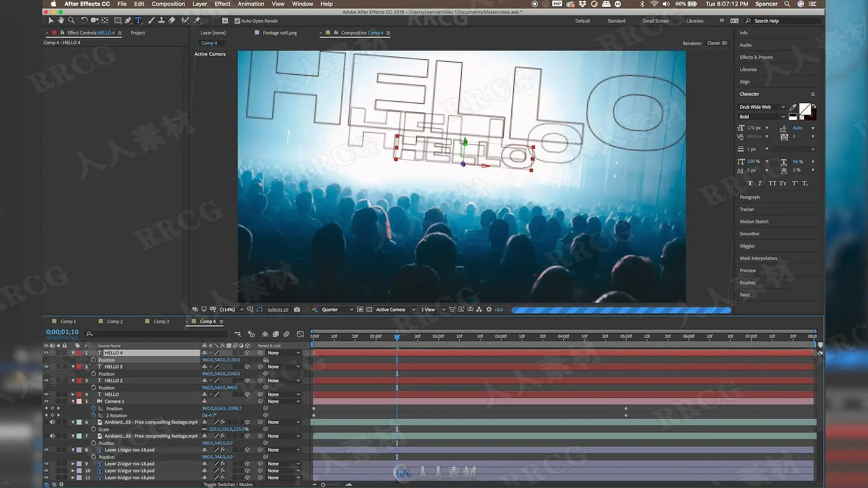Select the Rotation tool
Image resolution: width=868 pixels, height=488 pixels.
84,20
